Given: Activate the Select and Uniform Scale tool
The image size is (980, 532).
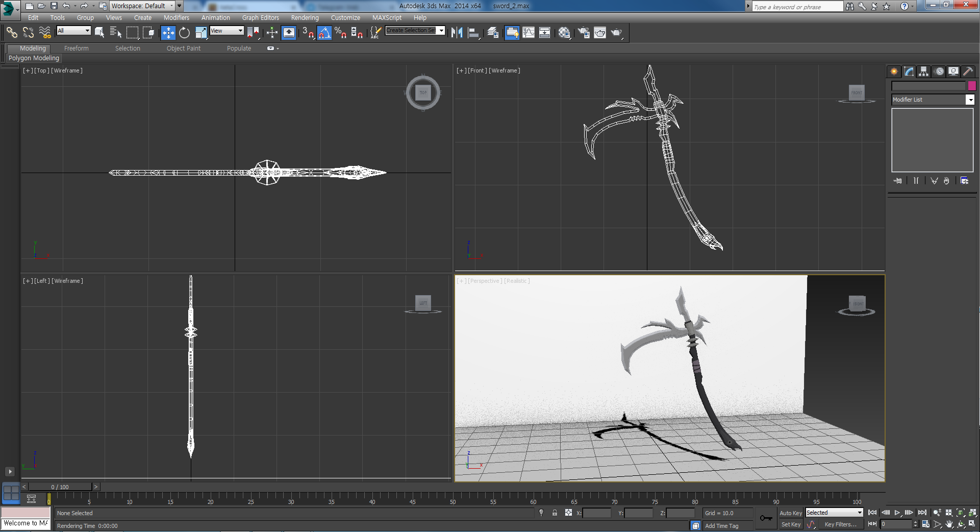Looking at the screenshot, I should pos(201,33).
